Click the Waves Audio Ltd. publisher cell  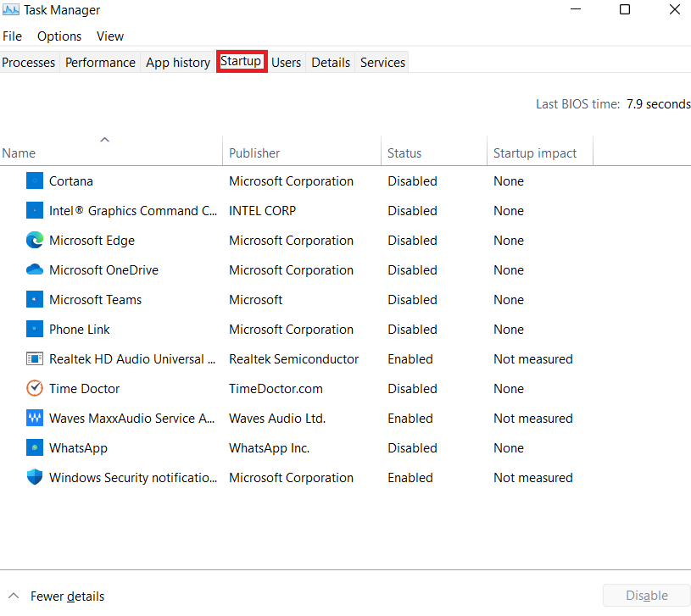coord(277,419)
